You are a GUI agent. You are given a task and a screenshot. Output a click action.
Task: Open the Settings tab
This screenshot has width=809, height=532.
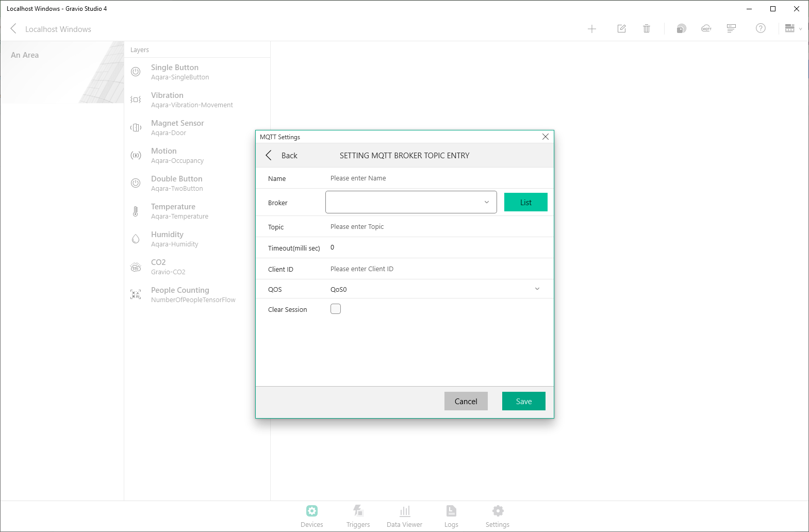tap(498, 516)
